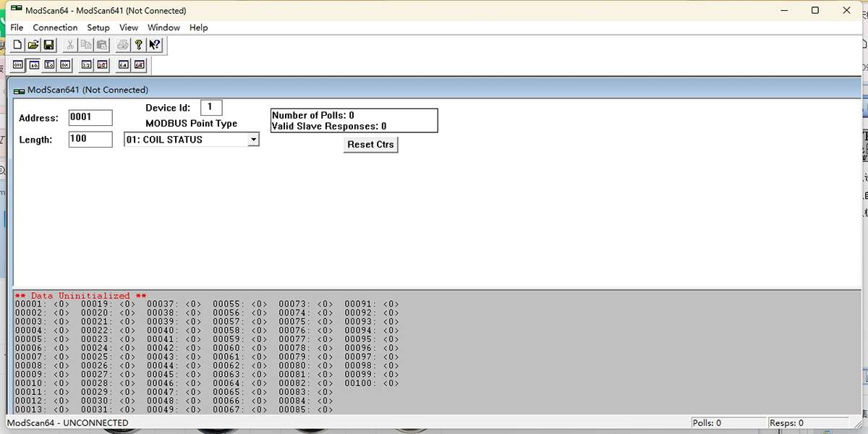This screenshot has width=868, height=434.
Task: Click the ModScan641 child window icon
Action: [x=20, y=90]
